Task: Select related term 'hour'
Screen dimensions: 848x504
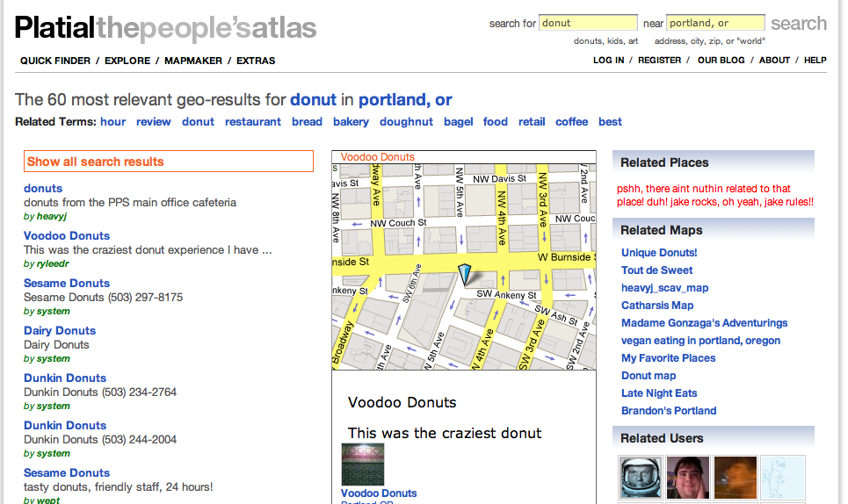Action: [x=113, y=122]
